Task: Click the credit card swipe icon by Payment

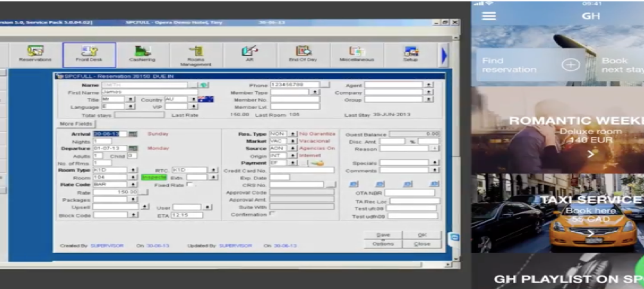Action: tap(317, 163)
